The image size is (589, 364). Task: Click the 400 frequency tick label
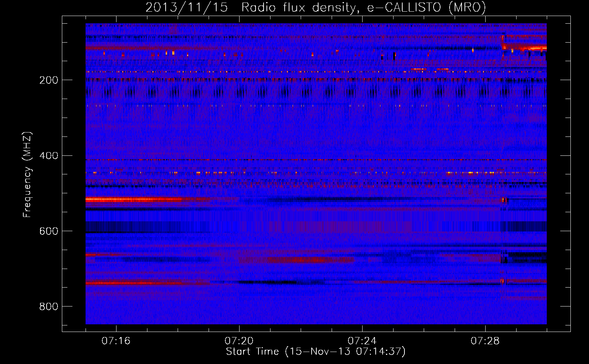point(49,156)
